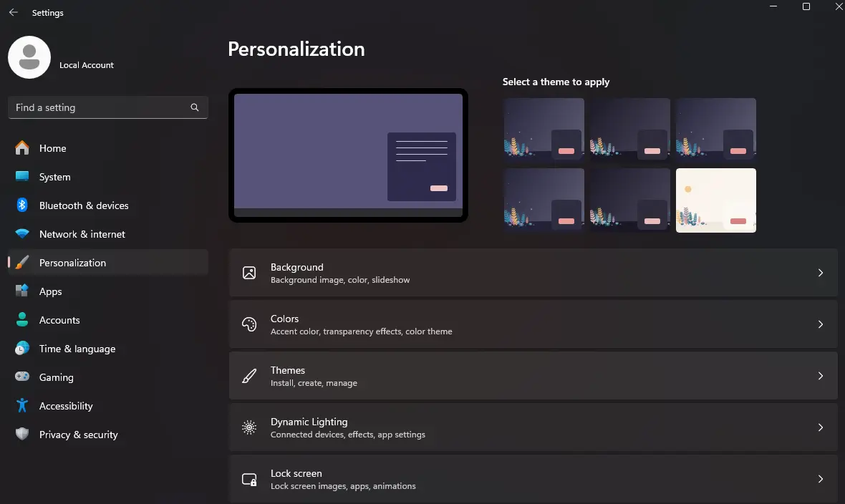Open the Accounts section label
The height and width of the screenshot is (504, 845).
[59, 320]
